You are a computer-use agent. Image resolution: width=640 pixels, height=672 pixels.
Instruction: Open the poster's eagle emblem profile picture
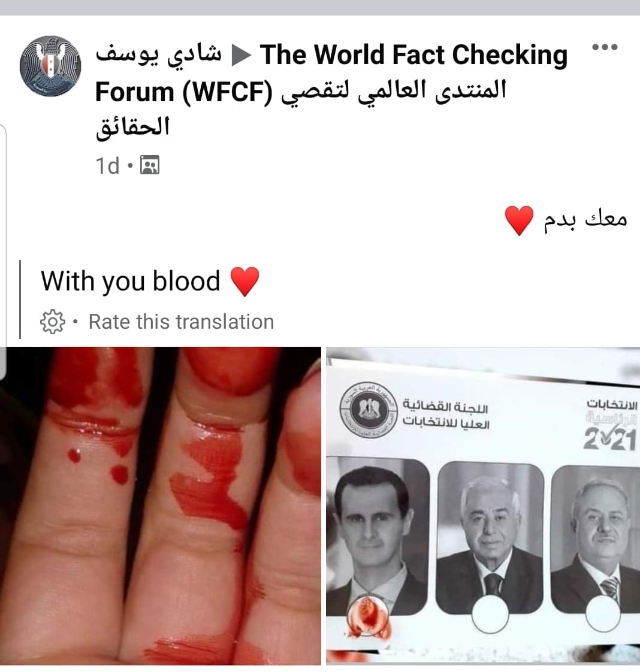click(50, 65)
